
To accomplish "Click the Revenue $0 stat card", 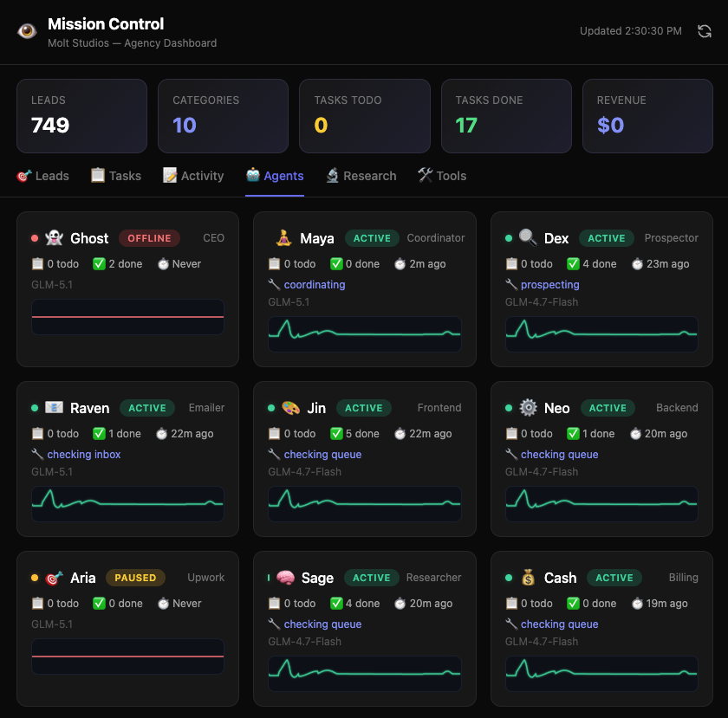I will (647, 116).
